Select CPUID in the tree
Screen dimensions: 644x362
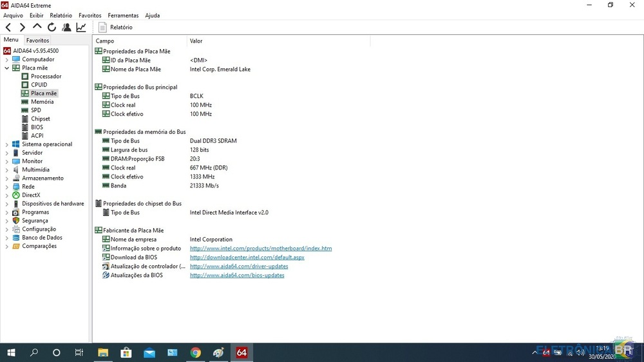pos(39,85)
